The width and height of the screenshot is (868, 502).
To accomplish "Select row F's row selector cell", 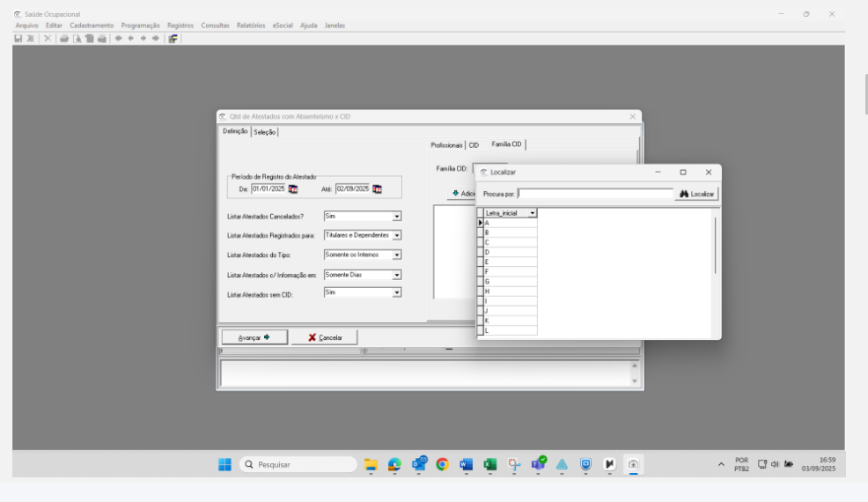I will pos(480,271).
